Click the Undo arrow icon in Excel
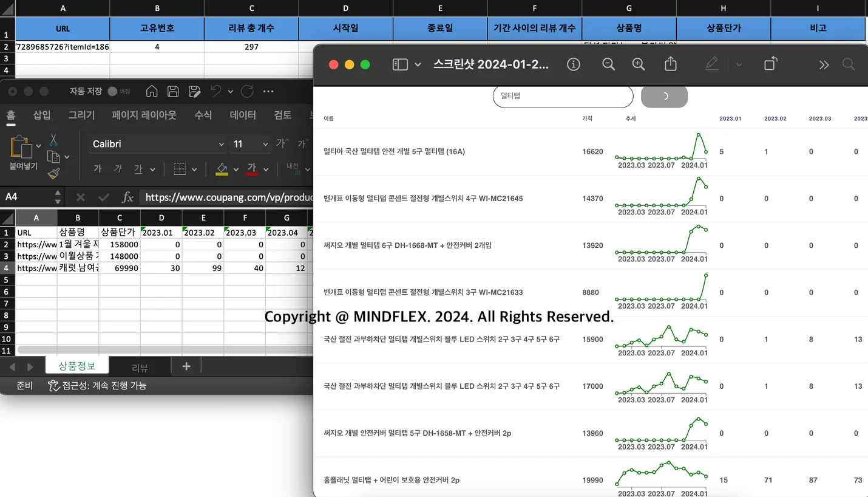This screenshot has width=868, height=497. coord(215,91)
